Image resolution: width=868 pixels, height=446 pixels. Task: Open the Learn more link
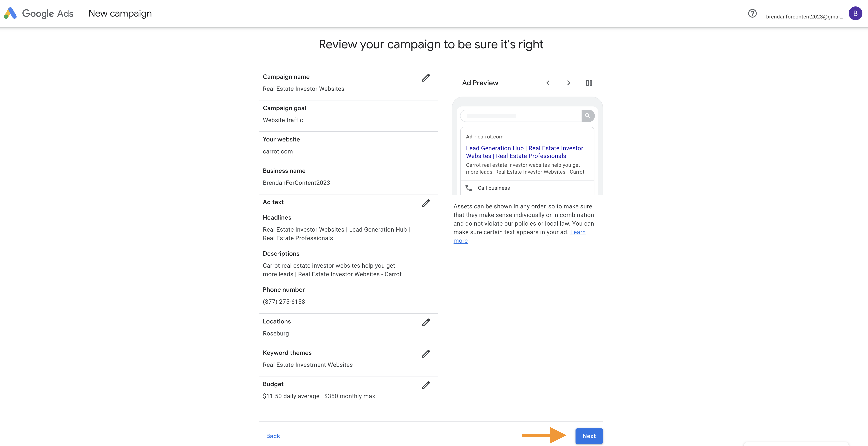(520, 237)
